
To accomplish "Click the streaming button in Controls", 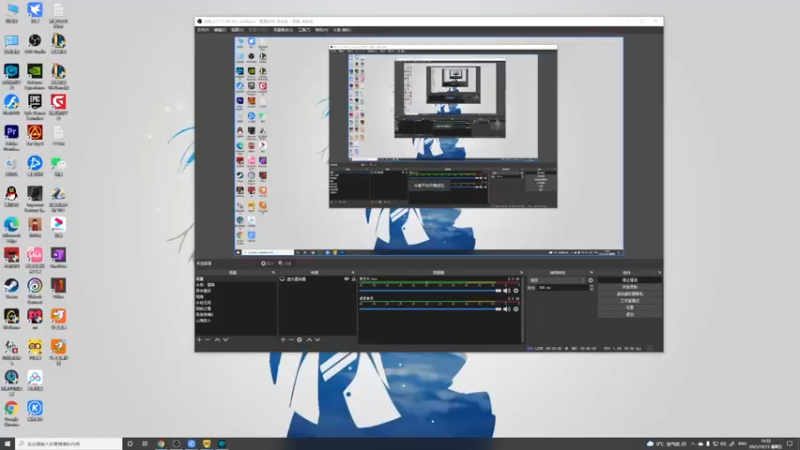I will coord(630,280).
